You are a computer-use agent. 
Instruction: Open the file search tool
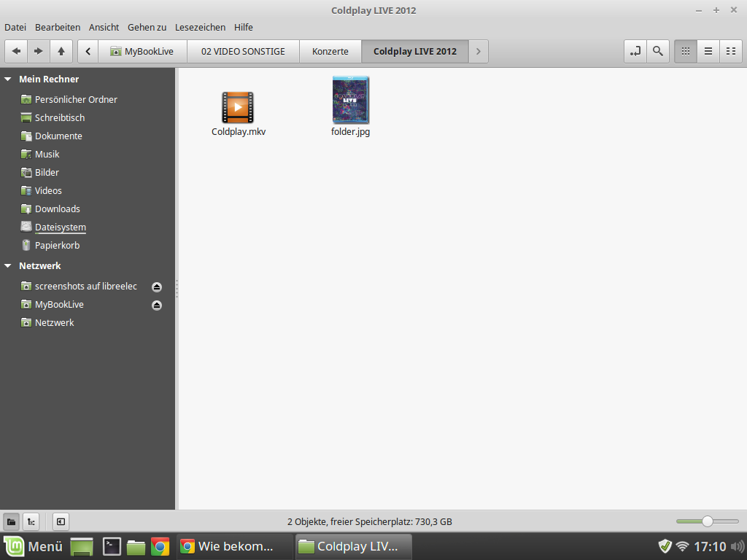[658, 52]
